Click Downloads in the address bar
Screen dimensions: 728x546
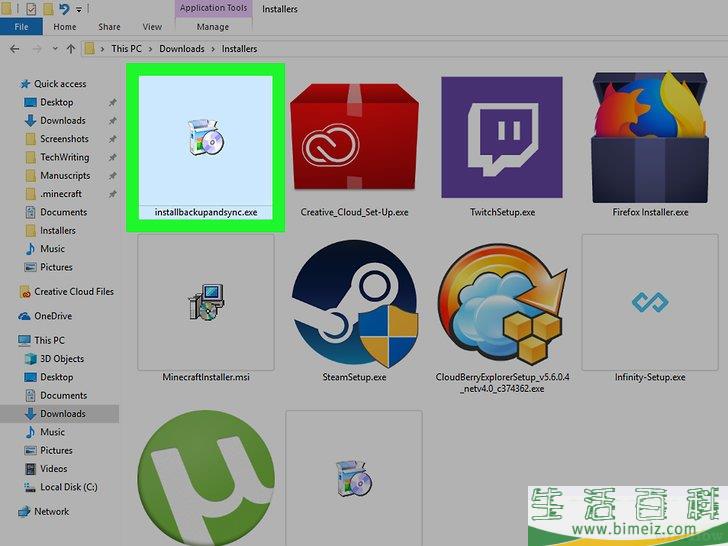coord(182,49)
